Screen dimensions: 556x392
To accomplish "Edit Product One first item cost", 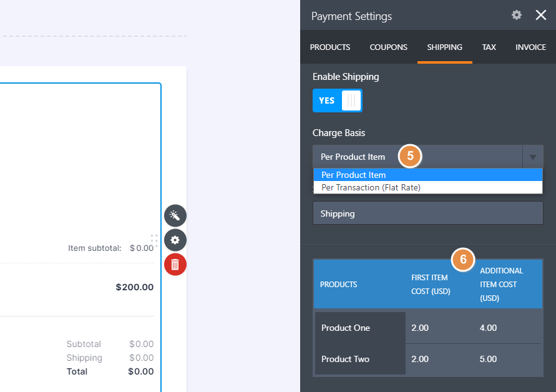I will [437, 328].
